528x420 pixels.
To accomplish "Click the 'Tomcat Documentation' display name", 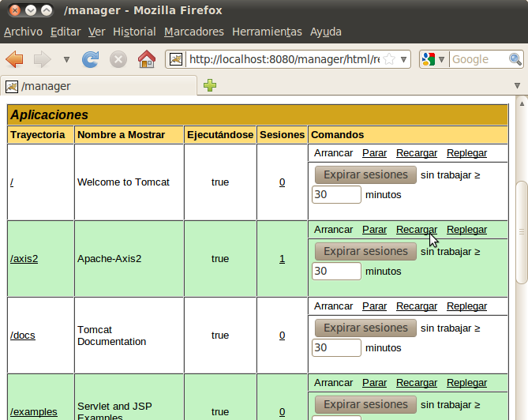I will pyautogui.click(x=111, y=336).
